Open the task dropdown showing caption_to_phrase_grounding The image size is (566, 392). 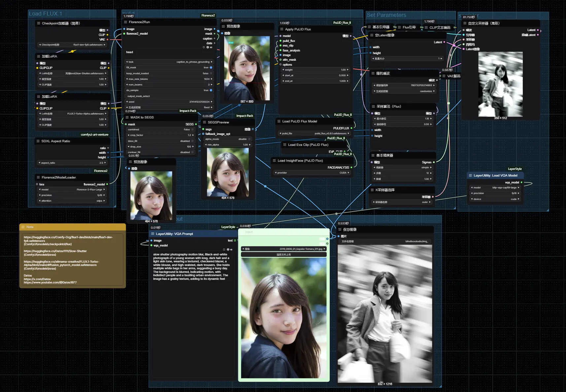point(169,62)
